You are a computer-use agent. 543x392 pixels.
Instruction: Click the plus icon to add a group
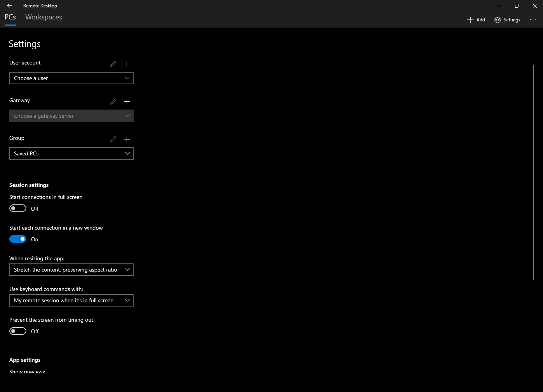127,139
